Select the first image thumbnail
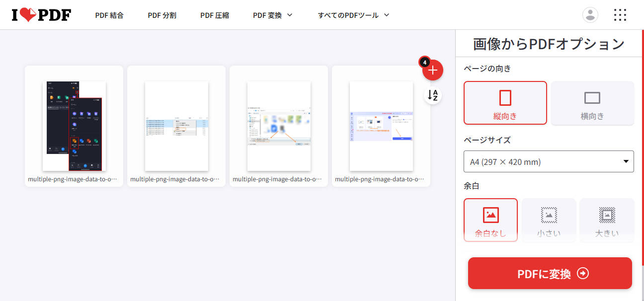Viewport: 644px width, 301px height. pyautogui.click(x=74, y=126)
